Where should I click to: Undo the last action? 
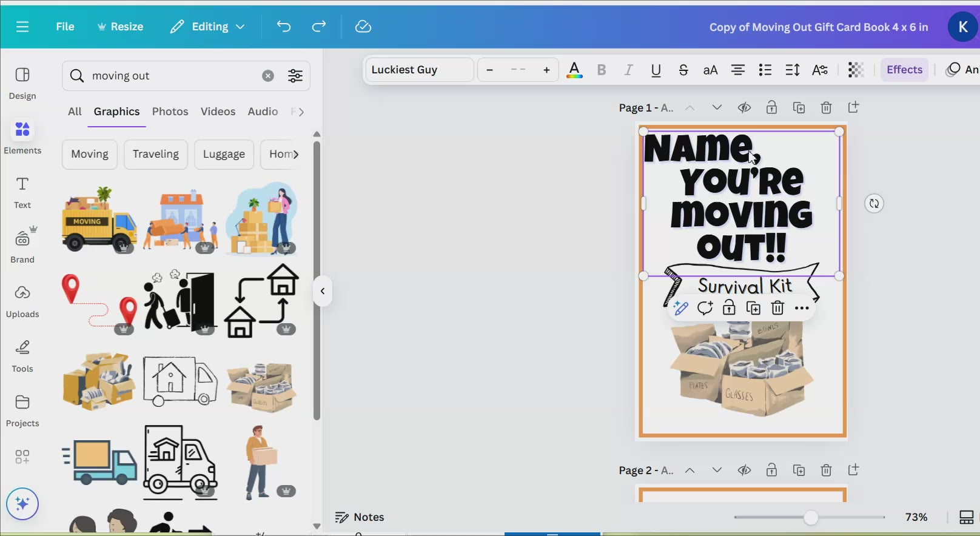pos(284,27)
